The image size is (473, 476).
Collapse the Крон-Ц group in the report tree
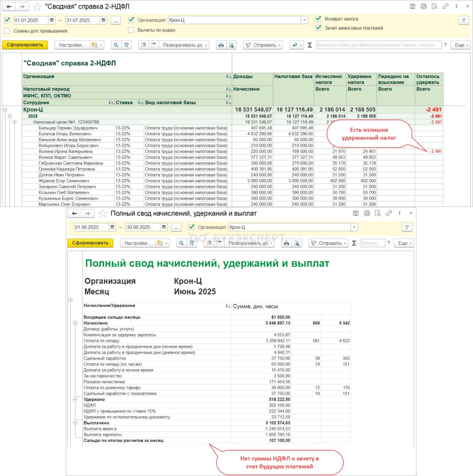5,109
